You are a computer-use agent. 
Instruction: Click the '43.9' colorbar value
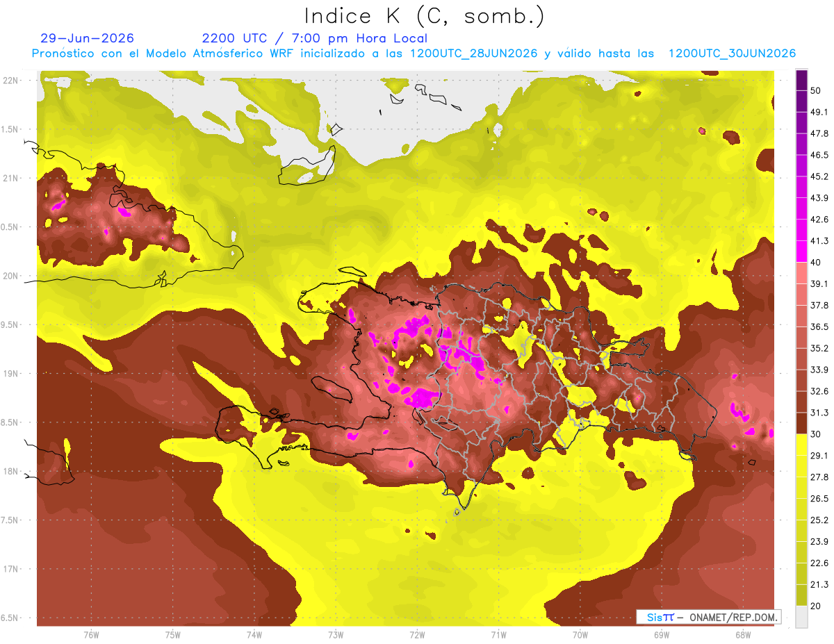(x=819, y=198)
